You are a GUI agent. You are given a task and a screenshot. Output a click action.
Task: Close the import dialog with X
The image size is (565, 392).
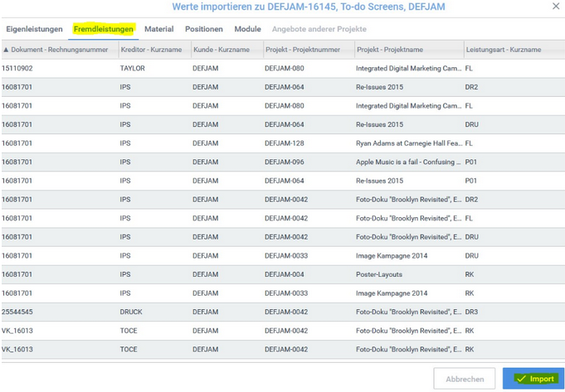click(556, 7)
